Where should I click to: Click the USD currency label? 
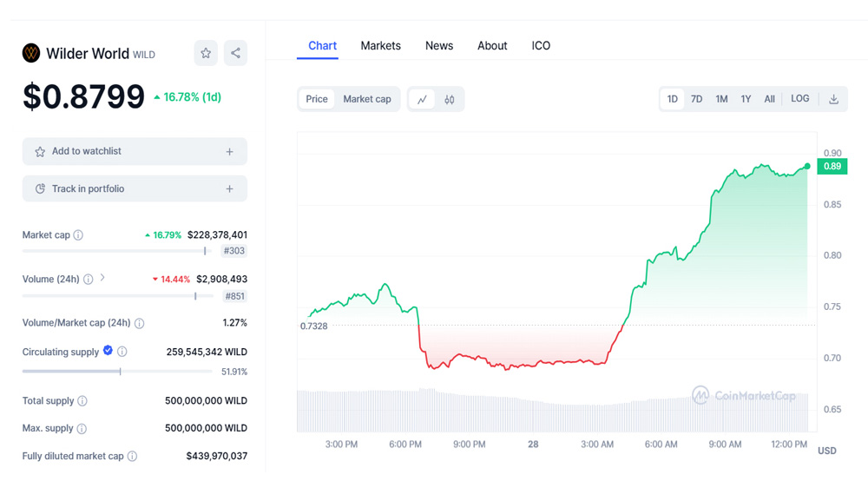[827, 451]
